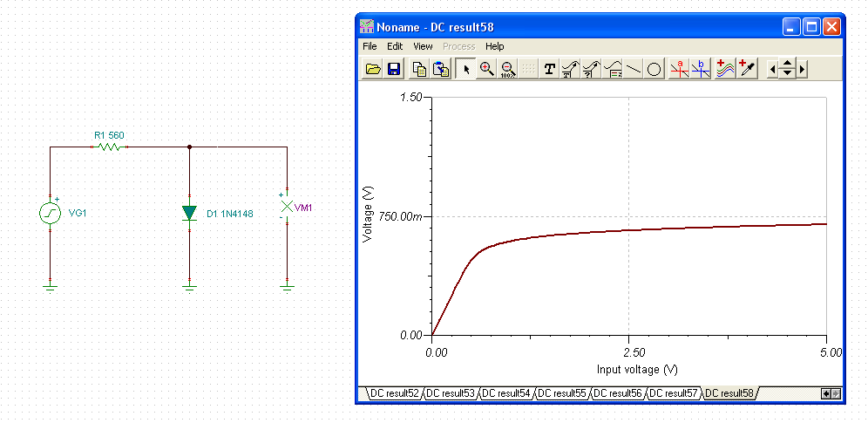This screenshot has width=868, height=423.
Task: Activate cursor a
Action: point(679,69)
